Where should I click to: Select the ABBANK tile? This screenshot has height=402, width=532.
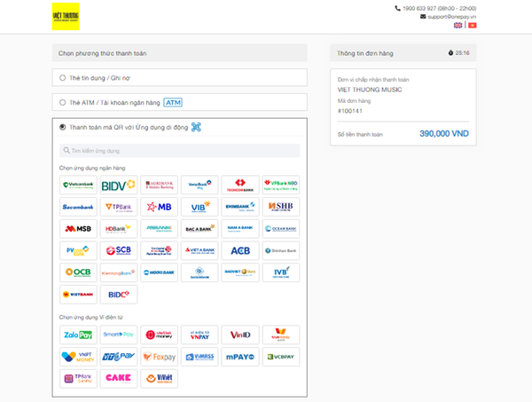click(159, 229)
